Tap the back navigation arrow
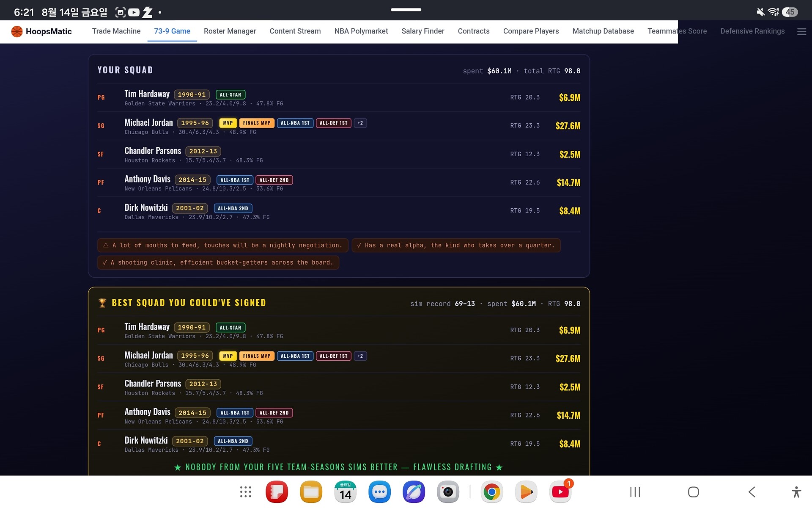The width and height of the screenshot is (812, 508). (752, 492)
